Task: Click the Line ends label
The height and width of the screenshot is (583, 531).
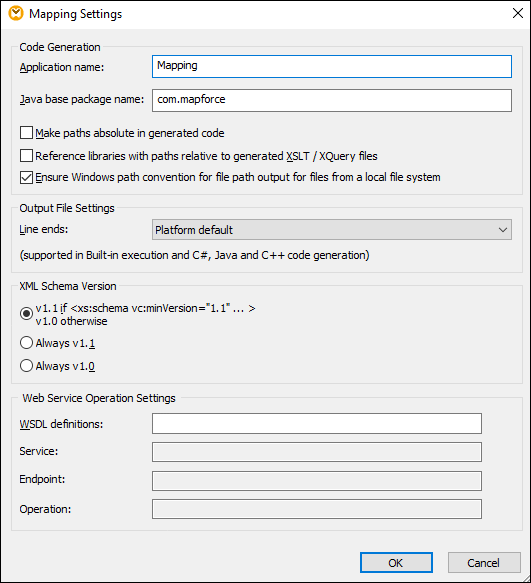Action: coord(44,229)
